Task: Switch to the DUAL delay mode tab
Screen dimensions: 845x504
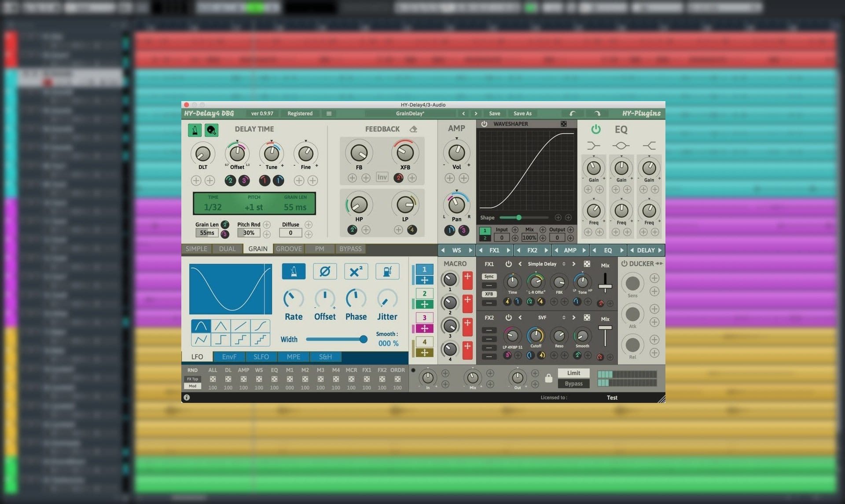Action: 227,249
